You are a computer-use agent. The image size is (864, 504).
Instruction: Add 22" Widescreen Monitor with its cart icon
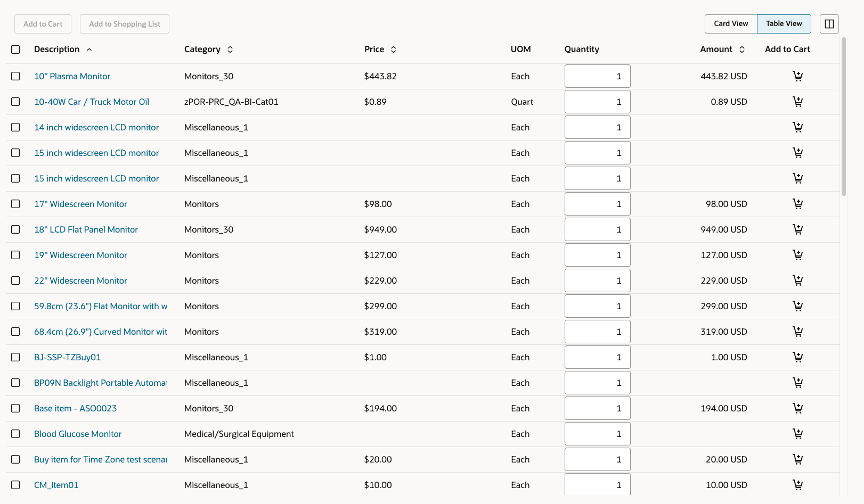pos(797,280)
